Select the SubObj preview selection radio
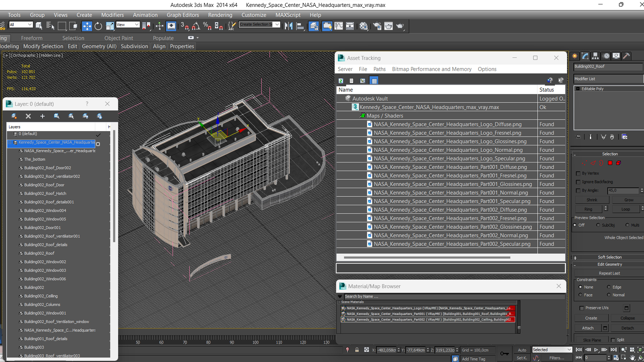This screenshot has width=644, height=362. pos(598,225)
